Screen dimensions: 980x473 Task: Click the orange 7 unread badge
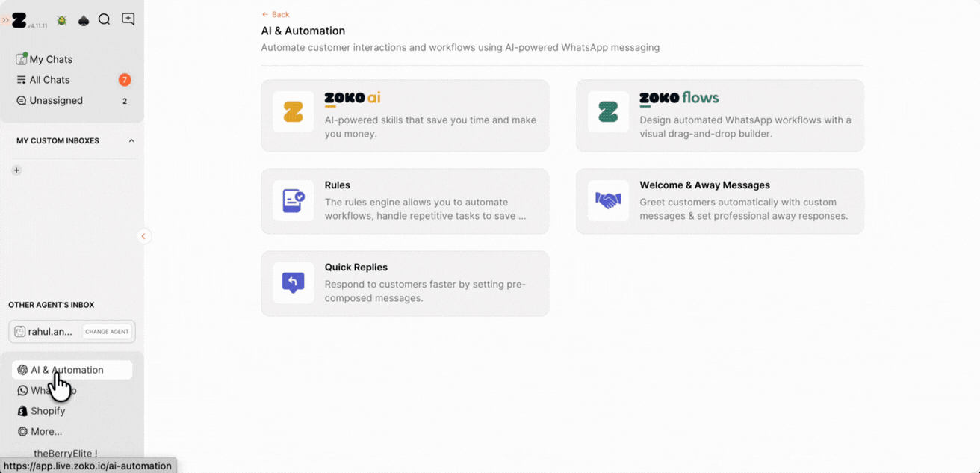click(125, 80)
